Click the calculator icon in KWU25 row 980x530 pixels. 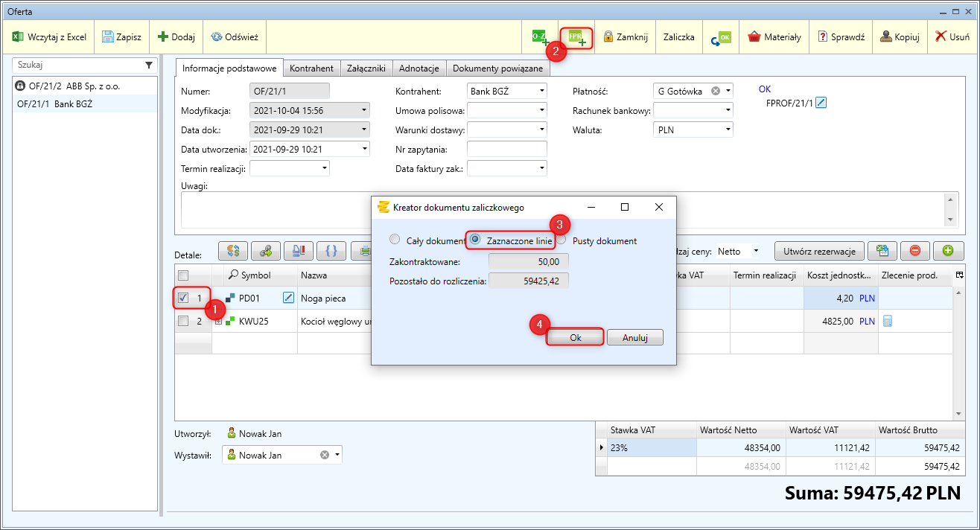tap(888, 321)
